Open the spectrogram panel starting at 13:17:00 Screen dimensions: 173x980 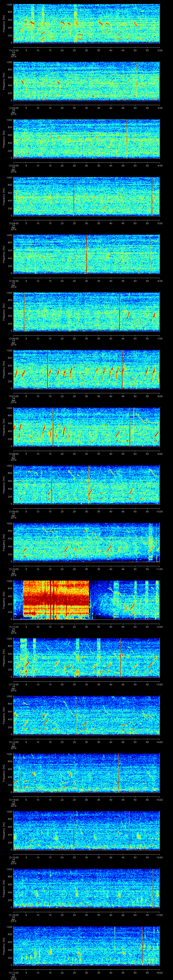click(x=87, y=946)
